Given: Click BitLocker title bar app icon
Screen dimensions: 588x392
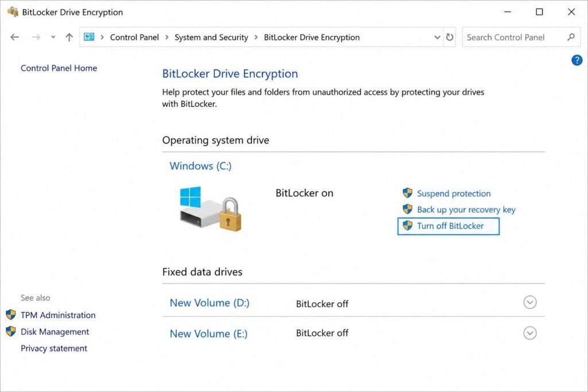Looking at the screenshot, I should 13,11.
